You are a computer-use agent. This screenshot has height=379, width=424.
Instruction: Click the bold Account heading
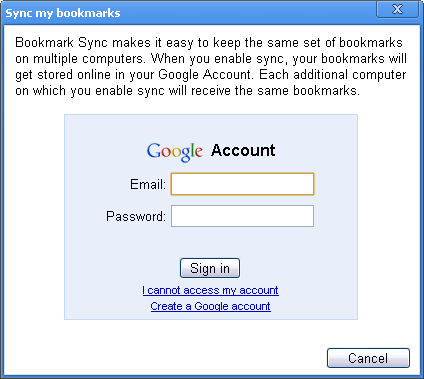pyautogui.click(x=243, y=150)
